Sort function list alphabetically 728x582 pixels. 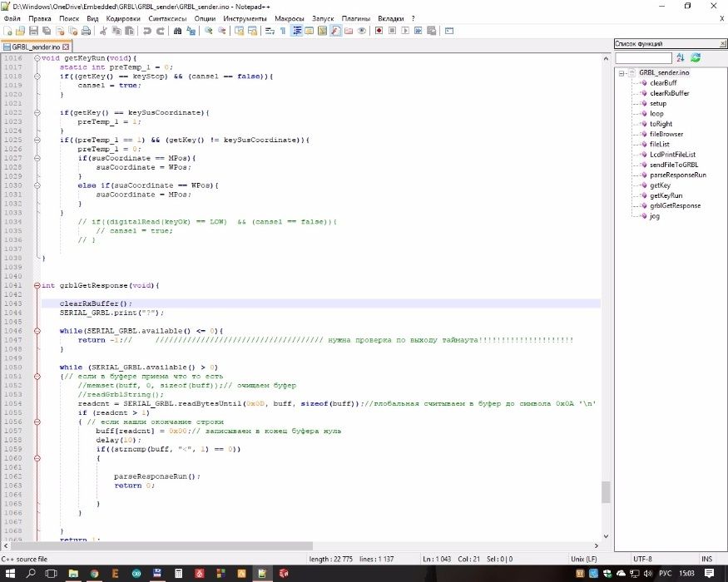pos(681,57)
